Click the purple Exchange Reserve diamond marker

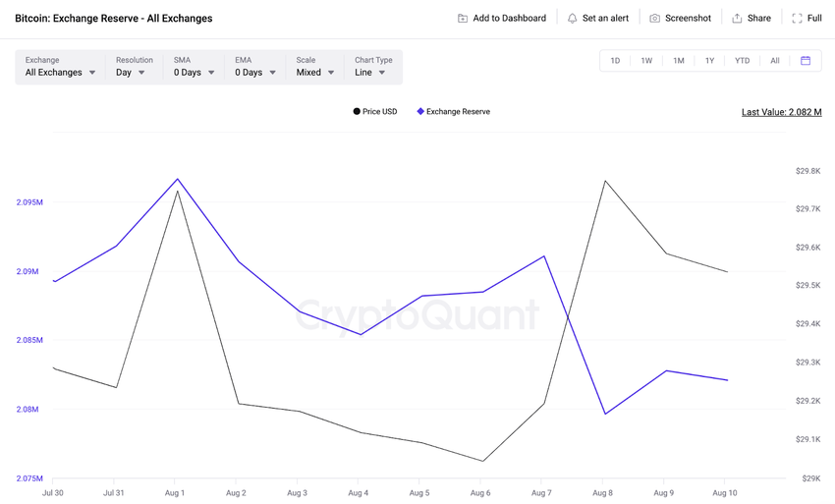[420, 111]
